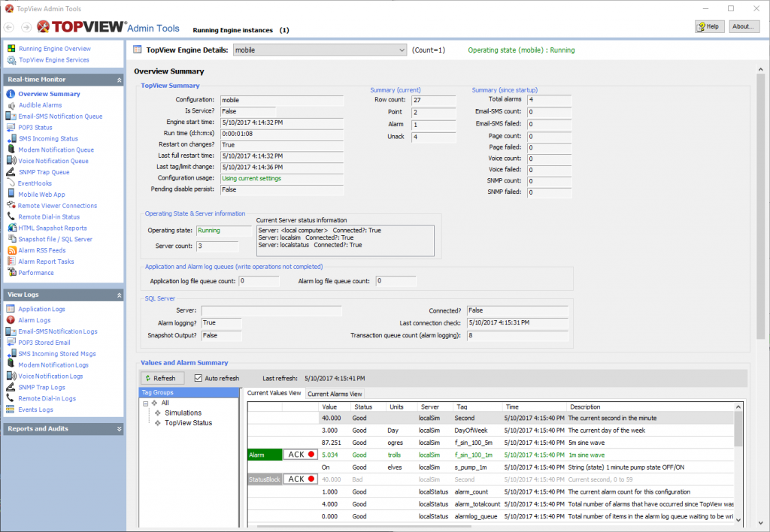The height and width of the screenshot is (532, 770).
Task: Click the About... button
Action: [x=743, y=26]
